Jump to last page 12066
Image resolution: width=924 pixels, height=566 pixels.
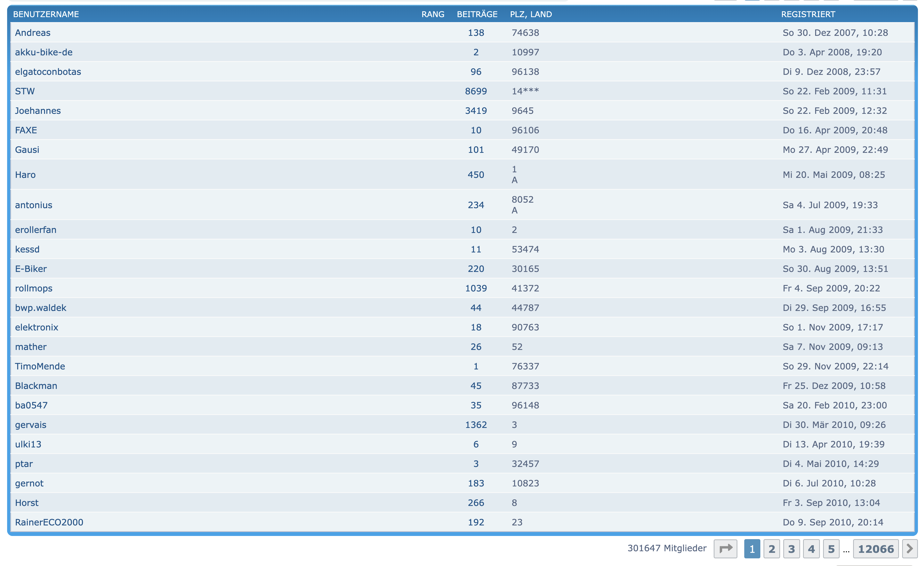876,549
